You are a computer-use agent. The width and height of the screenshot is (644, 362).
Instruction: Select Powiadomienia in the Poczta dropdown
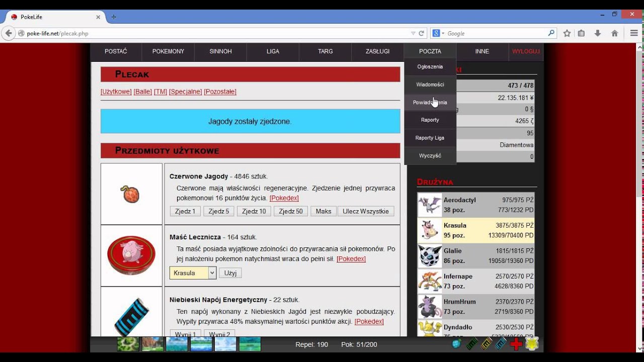(430, 102)
